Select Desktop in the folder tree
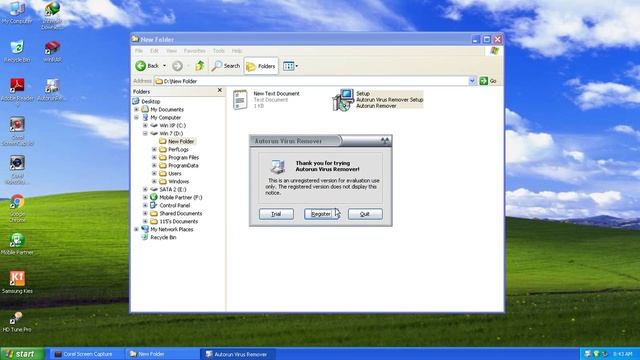Screen dimensions: 640x360 point(151,101)
